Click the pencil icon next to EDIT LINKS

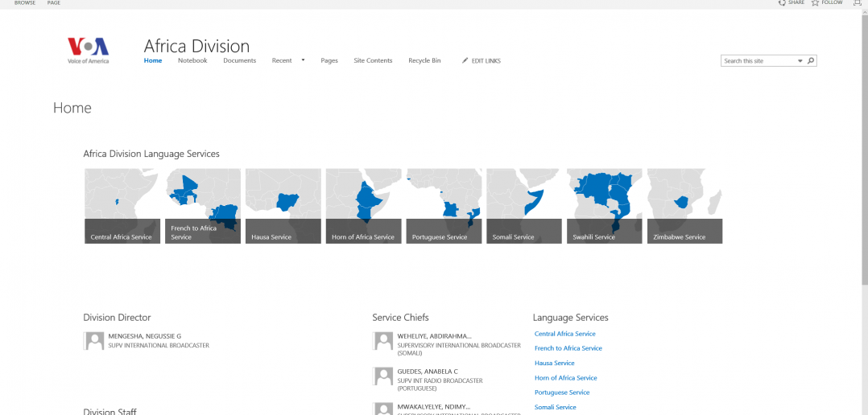pos(465,61)
